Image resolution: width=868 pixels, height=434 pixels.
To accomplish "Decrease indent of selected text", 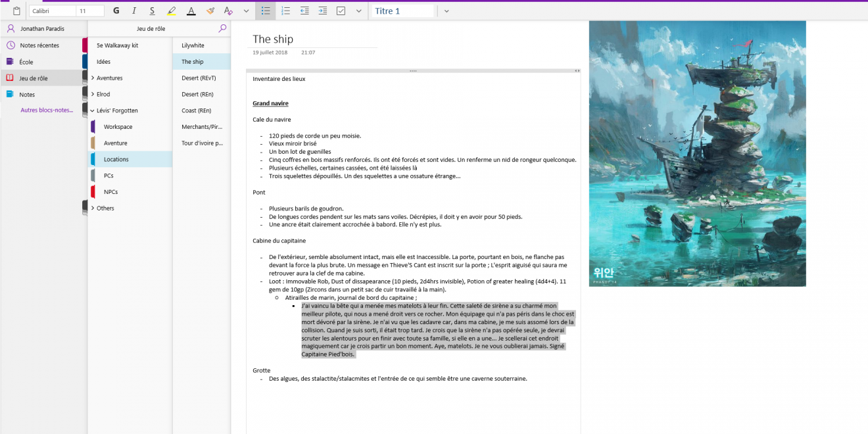I will (x=304, y=11).
